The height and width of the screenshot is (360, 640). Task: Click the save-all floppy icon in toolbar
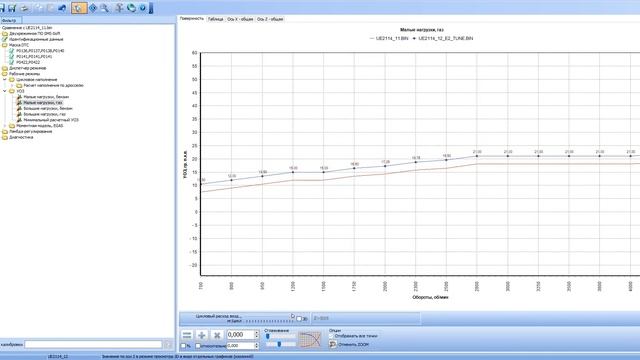(x=12, y=8)
